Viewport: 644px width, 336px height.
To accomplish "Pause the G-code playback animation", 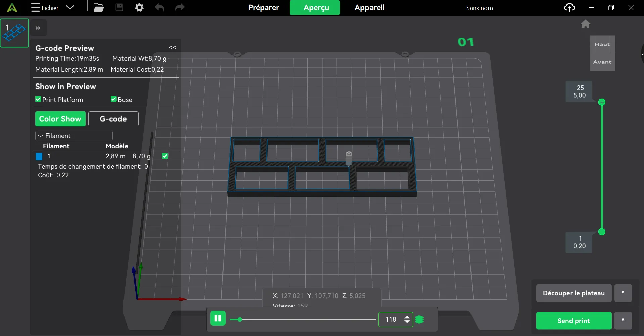I will [218, 318].
